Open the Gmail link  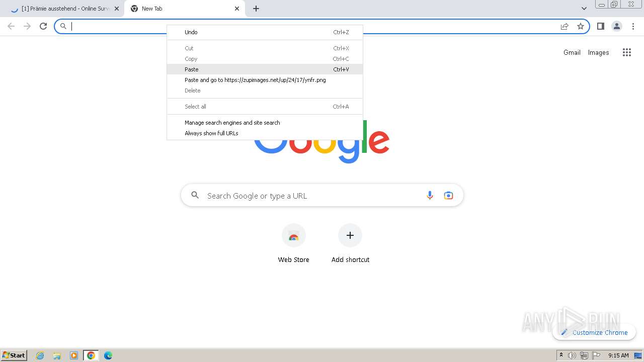(572, 52)
